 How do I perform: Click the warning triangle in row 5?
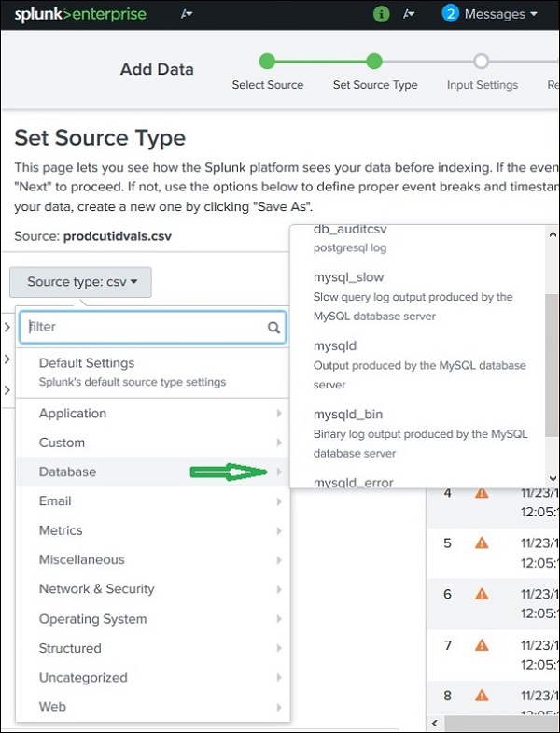point(482,543)
